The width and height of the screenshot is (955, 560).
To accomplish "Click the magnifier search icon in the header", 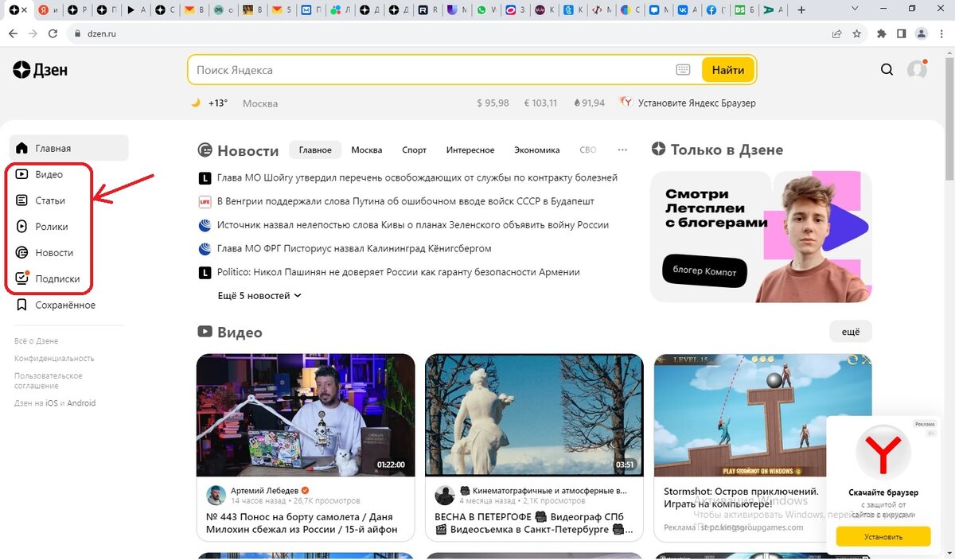I will click(887, 69).
